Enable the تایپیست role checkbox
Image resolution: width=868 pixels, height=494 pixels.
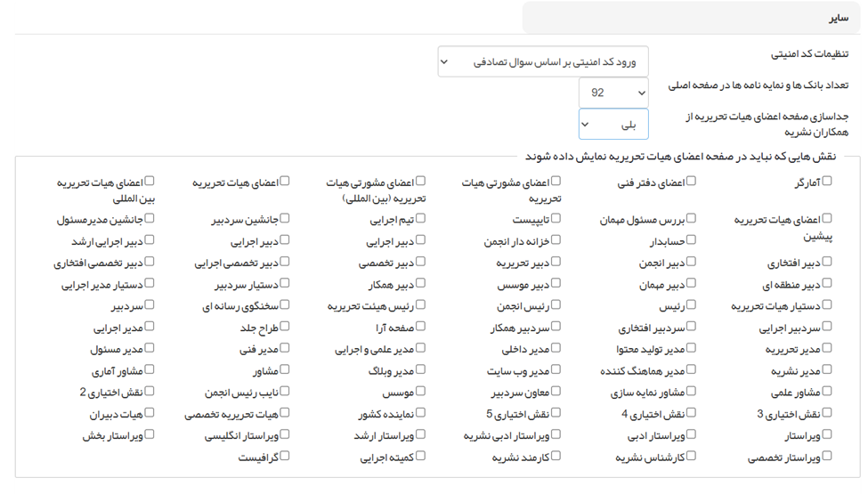tap(556, 218)
